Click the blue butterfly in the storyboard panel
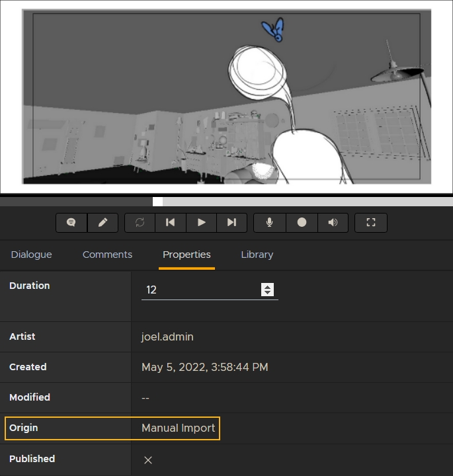Image resolution: width=453 pixels, height=476 pixels. click(273, 30)
